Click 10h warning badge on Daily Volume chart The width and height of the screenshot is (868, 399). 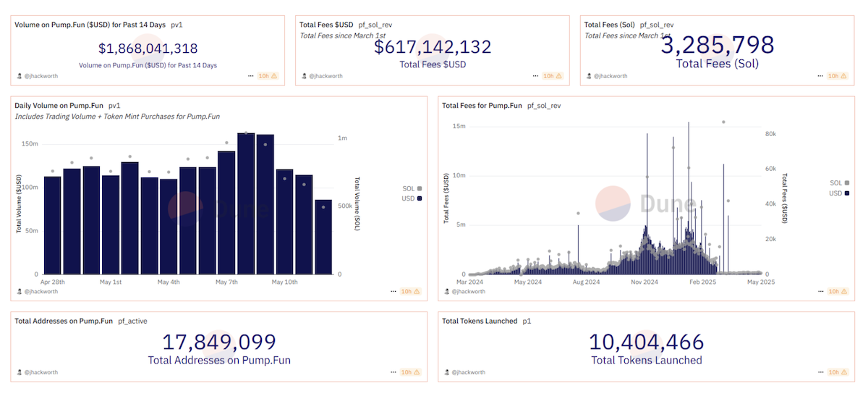point(410,291)
